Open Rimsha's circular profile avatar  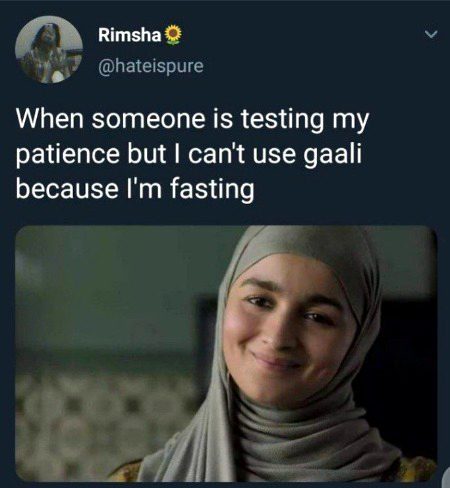pos(49,49)
